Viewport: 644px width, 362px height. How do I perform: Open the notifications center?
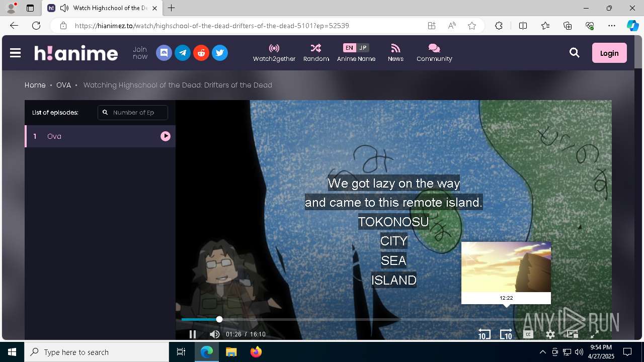627,352
